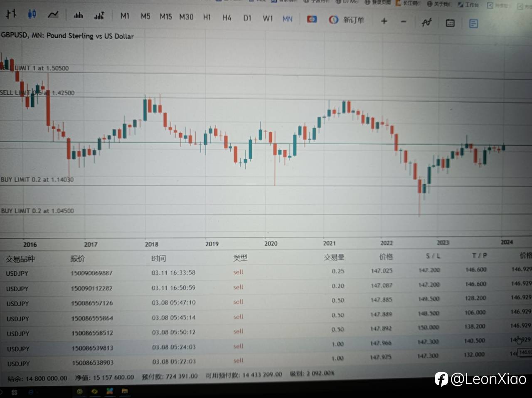532x398 pixels.
Task: Select ticket 150086558512 in the orders table
Action: coord(92,333)
